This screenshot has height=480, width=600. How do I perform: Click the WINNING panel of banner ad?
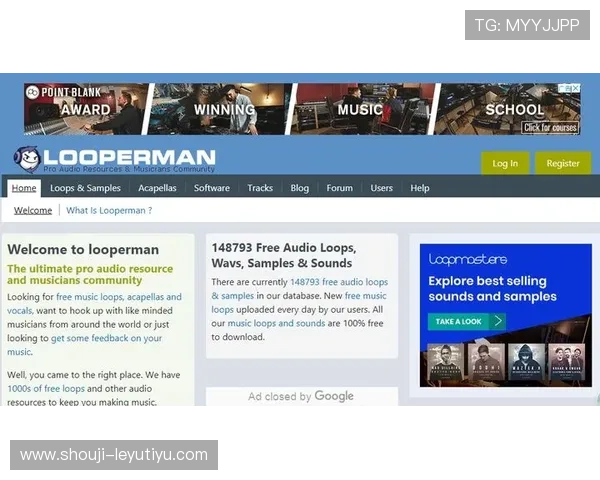click(x=221, y=109)
